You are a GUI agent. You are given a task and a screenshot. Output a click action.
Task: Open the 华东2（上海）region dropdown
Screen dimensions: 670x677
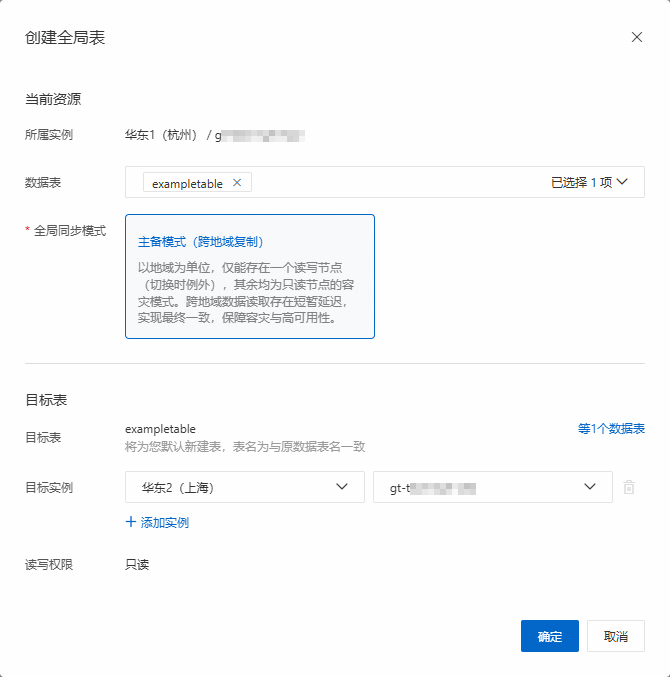pyautogui.click(x=245, y=487)
